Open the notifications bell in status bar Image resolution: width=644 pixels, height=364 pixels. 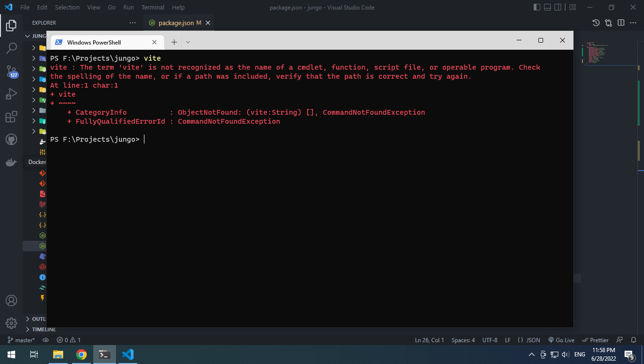634,340
